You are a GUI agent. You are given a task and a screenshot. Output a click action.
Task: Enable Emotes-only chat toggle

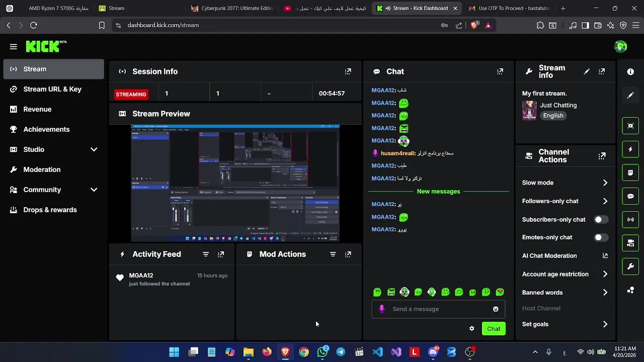[601, 237]
